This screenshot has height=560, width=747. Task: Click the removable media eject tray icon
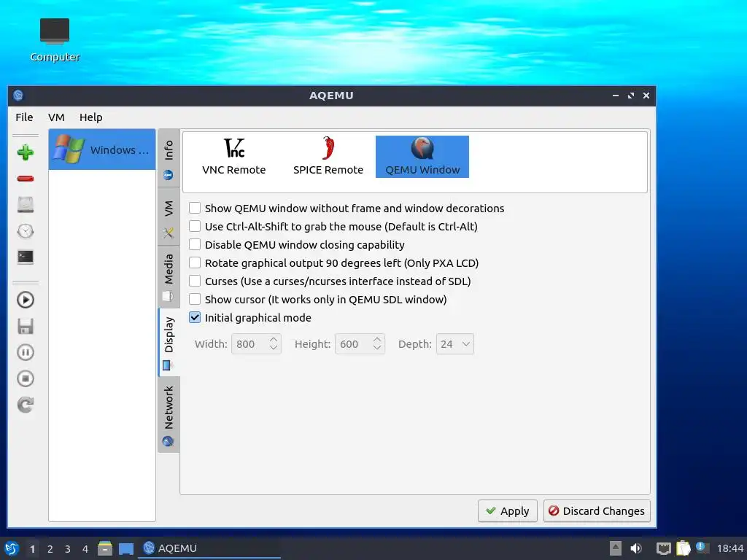coord(616,548)
